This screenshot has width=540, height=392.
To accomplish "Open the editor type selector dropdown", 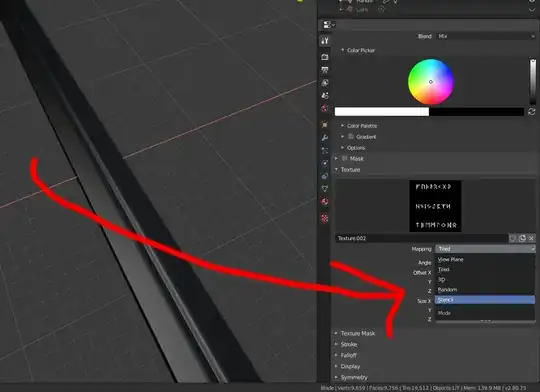I will coord(329,24).
